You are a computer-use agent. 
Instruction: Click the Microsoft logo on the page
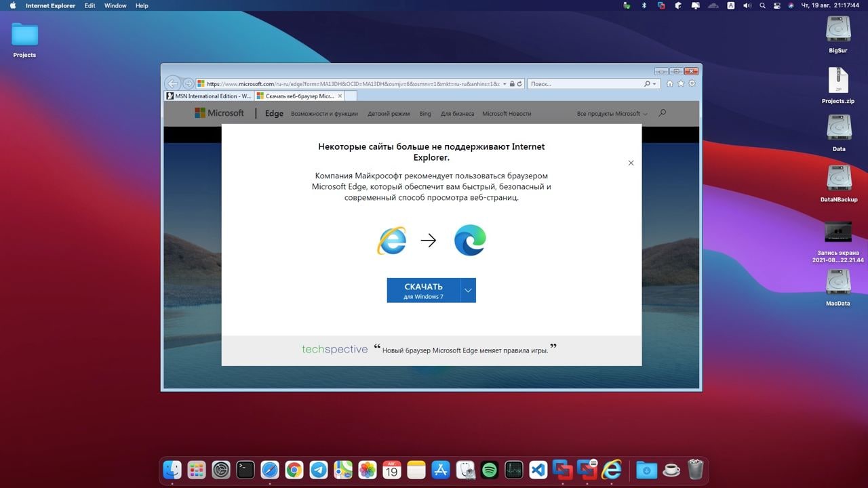pos(219,113)
